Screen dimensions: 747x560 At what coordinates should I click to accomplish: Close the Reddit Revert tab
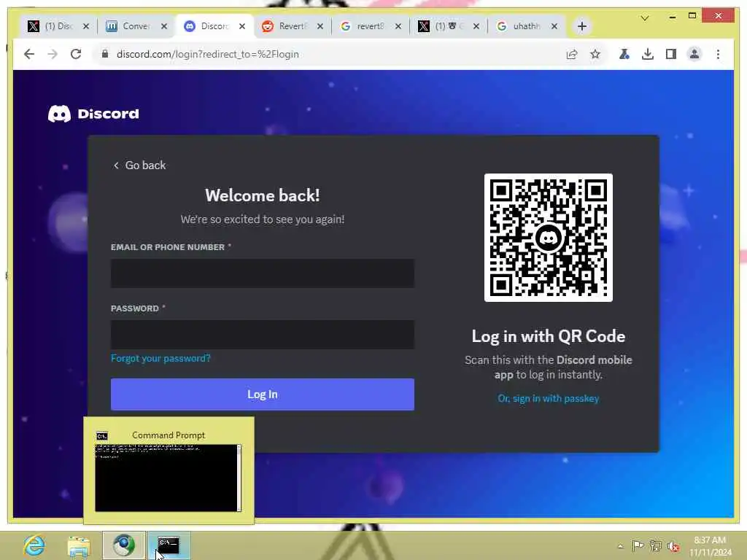click(320, 26)
